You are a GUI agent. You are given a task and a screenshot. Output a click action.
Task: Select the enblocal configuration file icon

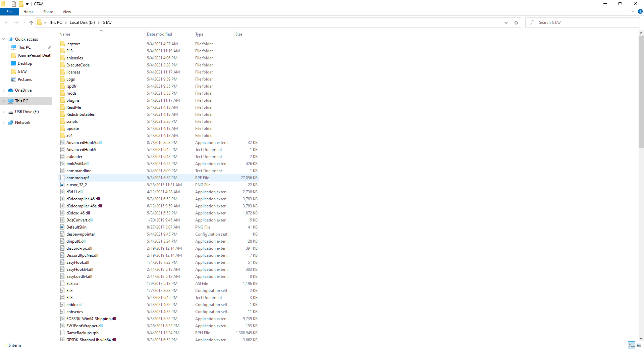pos(62,305)
